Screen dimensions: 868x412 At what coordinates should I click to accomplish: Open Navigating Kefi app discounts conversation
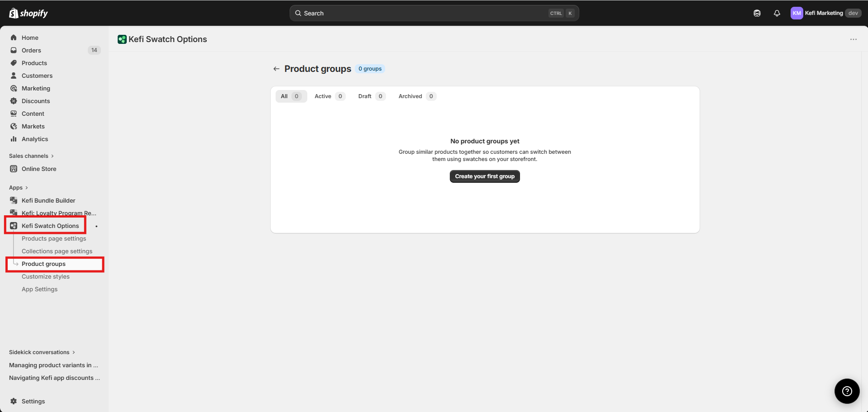(54, 378)
